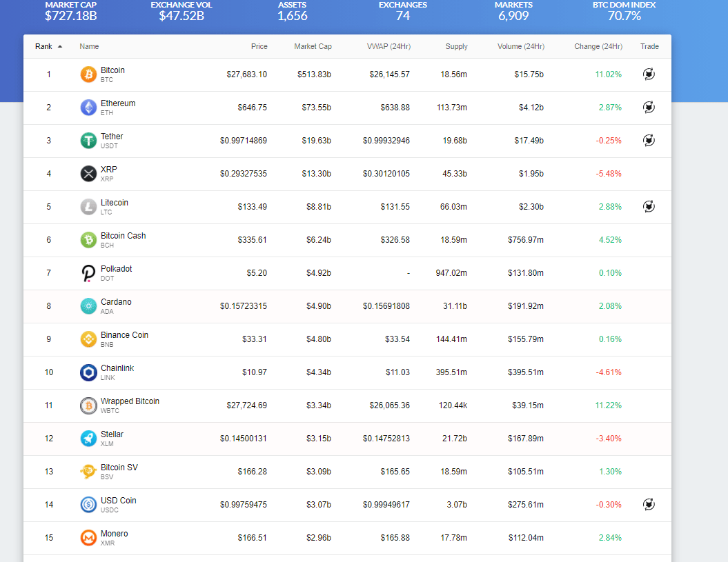Sort table by Market Cap column header
Screen dimensions: 728x562
(313, 46)
